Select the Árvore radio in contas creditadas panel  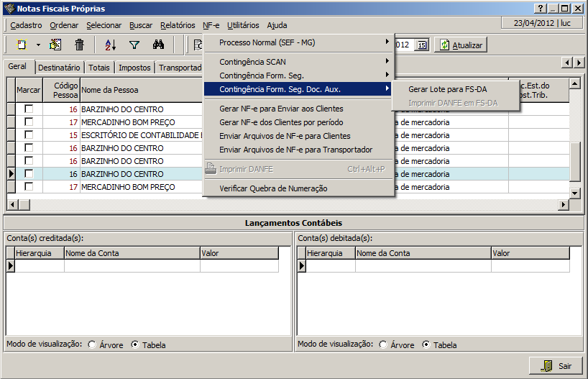pyautogui.click(x=92, y=344)
